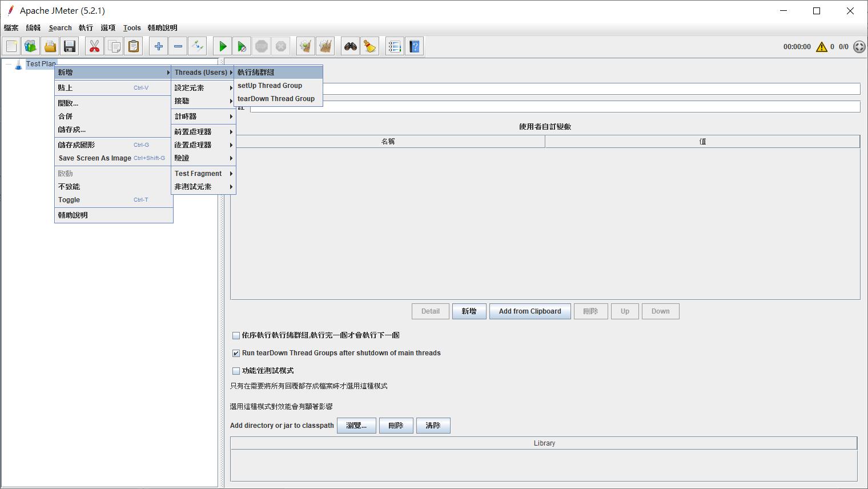Click Start no pauses icon
Image resolution: width=868 pixels, height=489 pixels.
pyautogui.click(x=242, y=46)
